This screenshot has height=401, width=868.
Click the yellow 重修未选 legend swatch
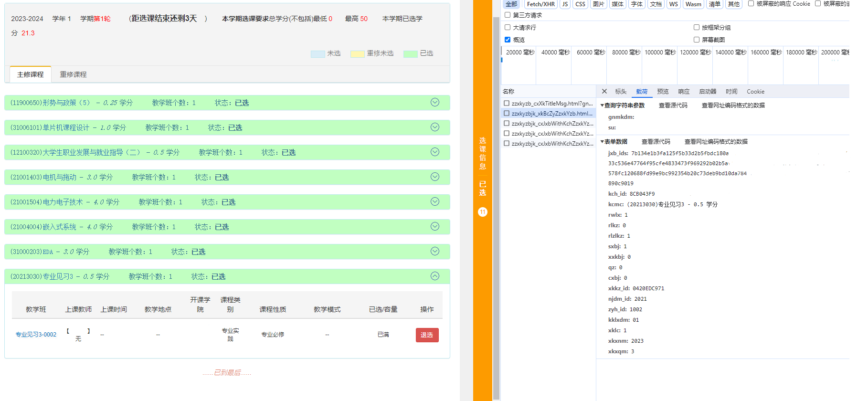(x=358, y=53)
